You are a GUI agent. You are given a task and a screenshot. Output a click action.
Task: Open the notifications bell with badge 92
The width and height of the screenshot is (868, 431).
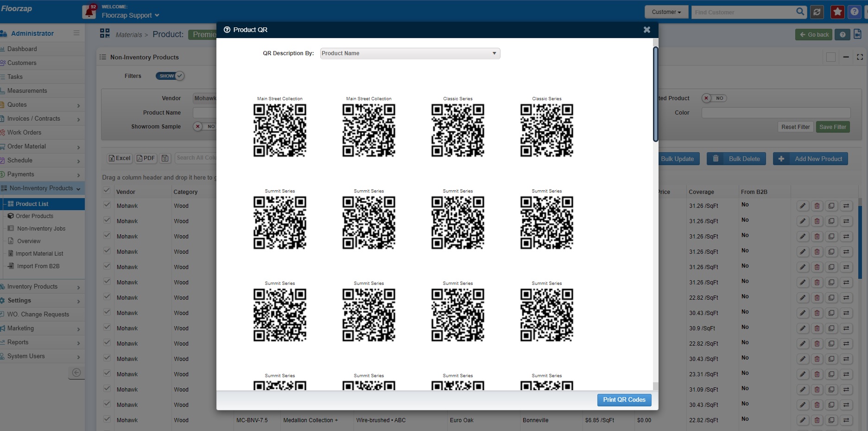coord(89,12)
